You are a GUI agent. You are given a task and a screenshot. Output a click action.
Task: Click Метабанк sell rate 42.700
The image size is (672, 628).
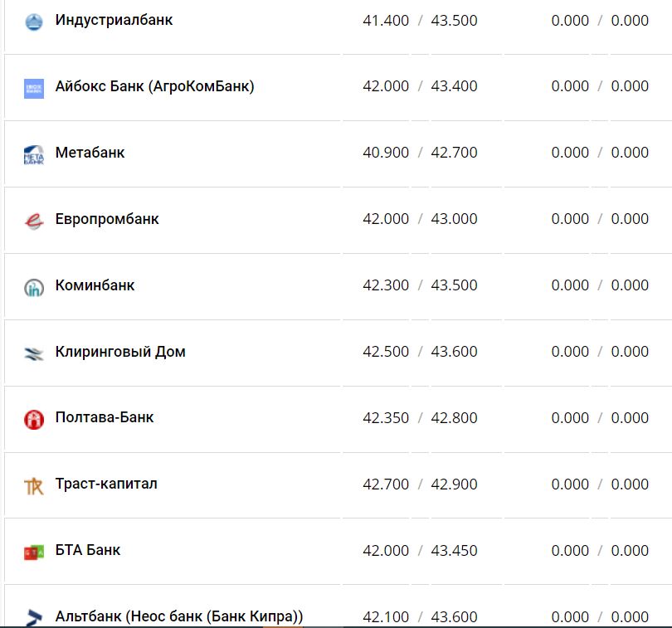tap(454, 153)
